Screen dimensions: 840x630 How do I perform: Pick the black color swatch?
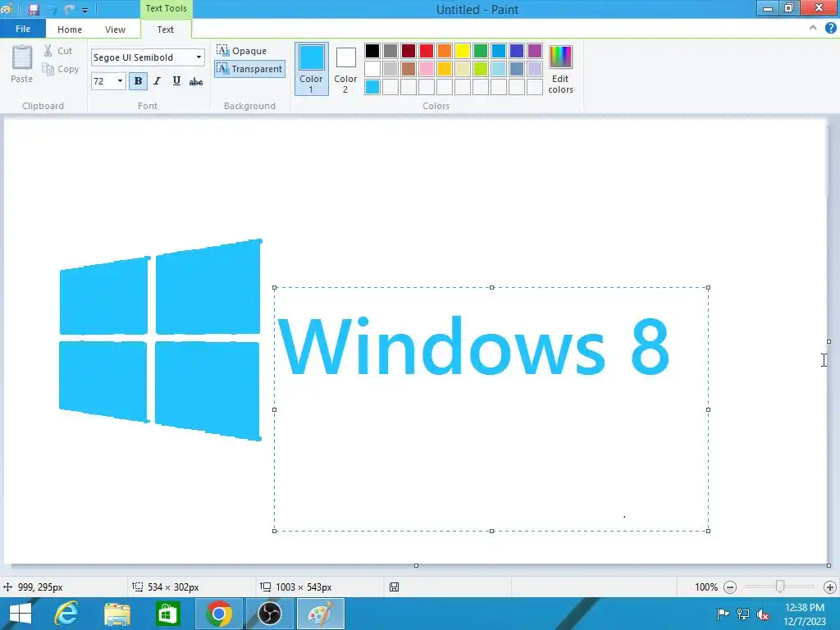[x=372, y=51]
